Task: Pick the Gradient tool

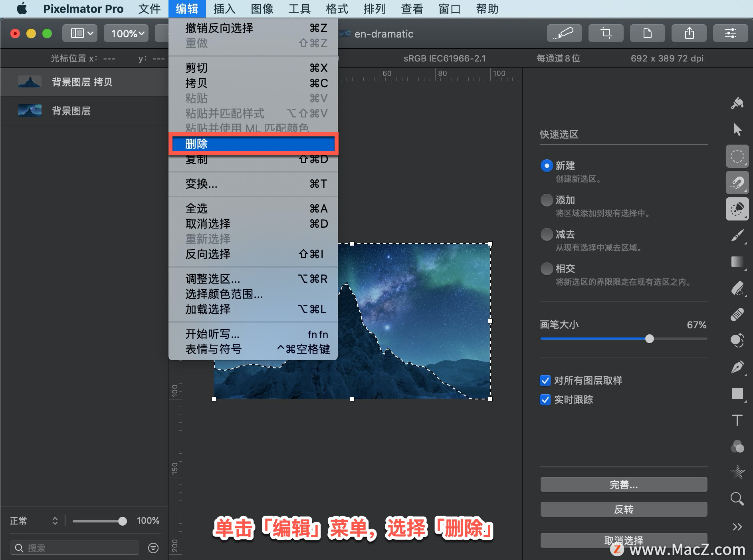Action: tap(737, 262)
